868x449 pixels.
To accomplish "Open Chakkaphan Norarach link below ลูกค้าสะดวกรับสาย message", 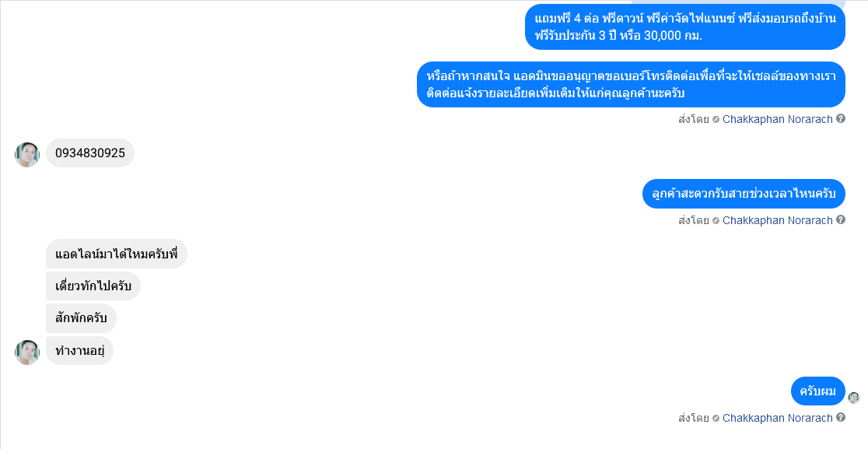I will click(x=777, y=220).
